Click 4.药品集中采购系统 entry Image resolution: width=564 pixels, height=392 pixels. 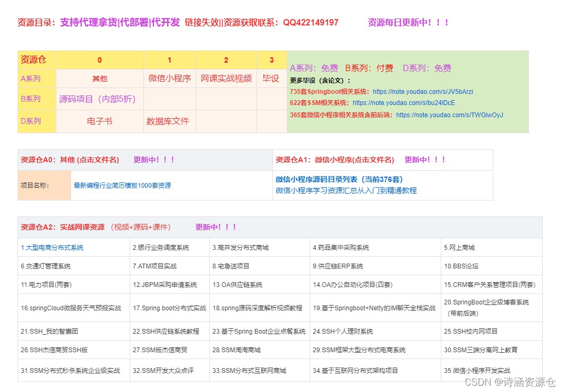click(x=341, y=248)
